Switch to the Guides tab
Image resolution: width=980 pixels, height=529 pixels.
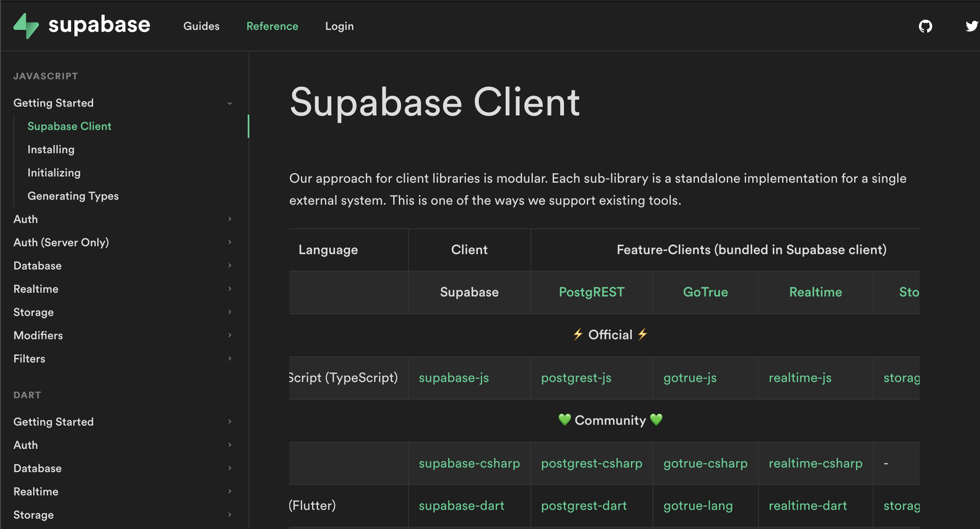(x=201, y=26)
